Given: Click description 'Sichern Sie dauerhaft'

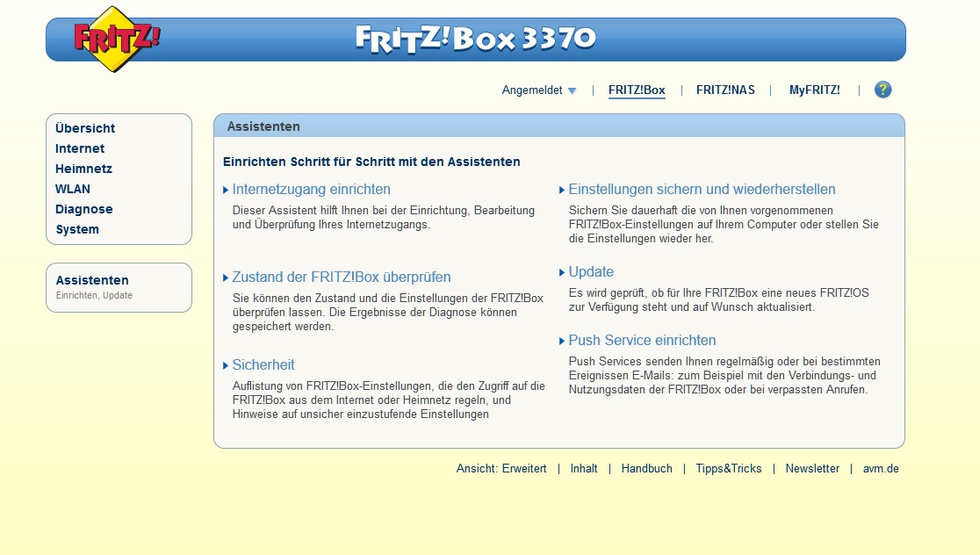Looking at the screenshot, I should pos(724,225).
